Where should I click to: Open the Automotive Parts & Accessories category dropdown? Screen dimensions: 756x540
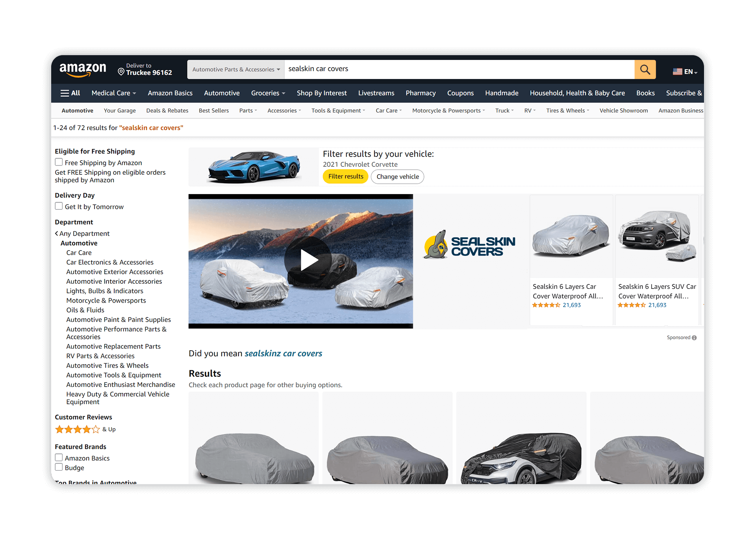[235, 69]
